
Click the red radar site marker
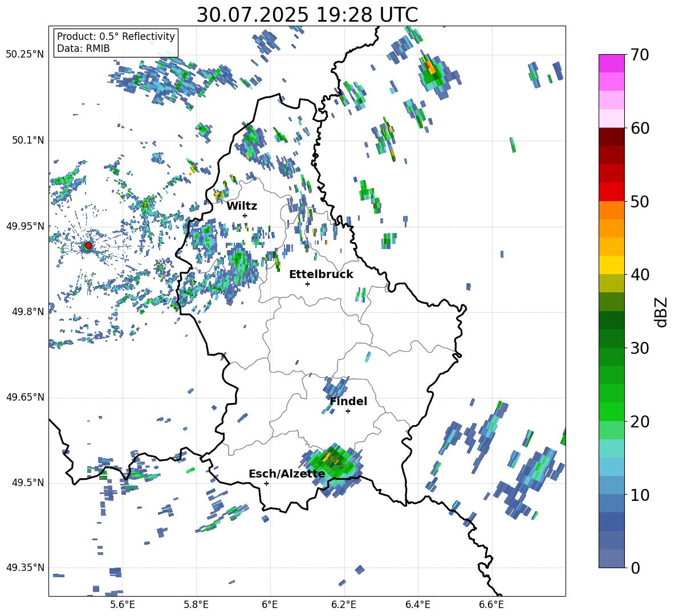88,246
